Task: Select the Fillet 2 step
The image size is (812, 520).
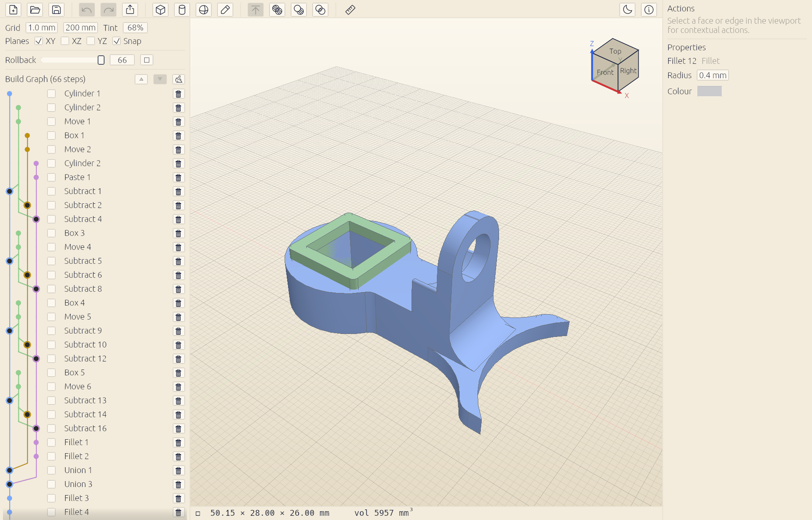Action: (77, 456)
